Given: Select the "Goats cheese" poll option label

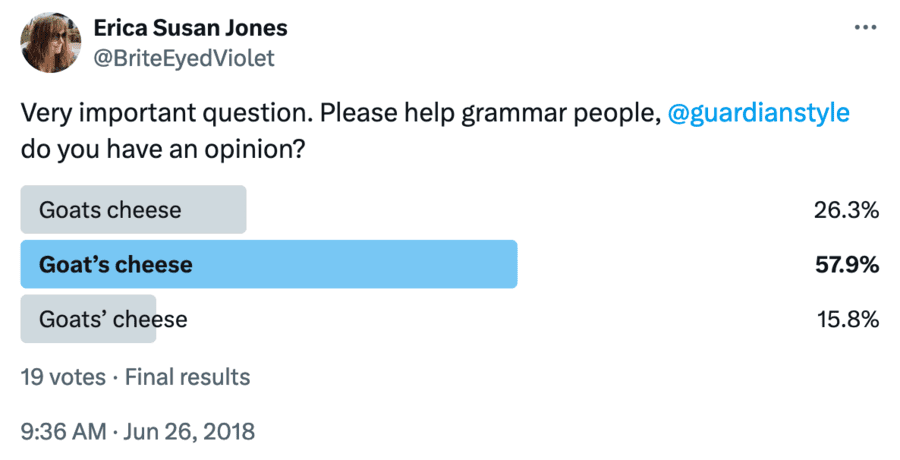Looking at the screenshot, I should (110, 210).
